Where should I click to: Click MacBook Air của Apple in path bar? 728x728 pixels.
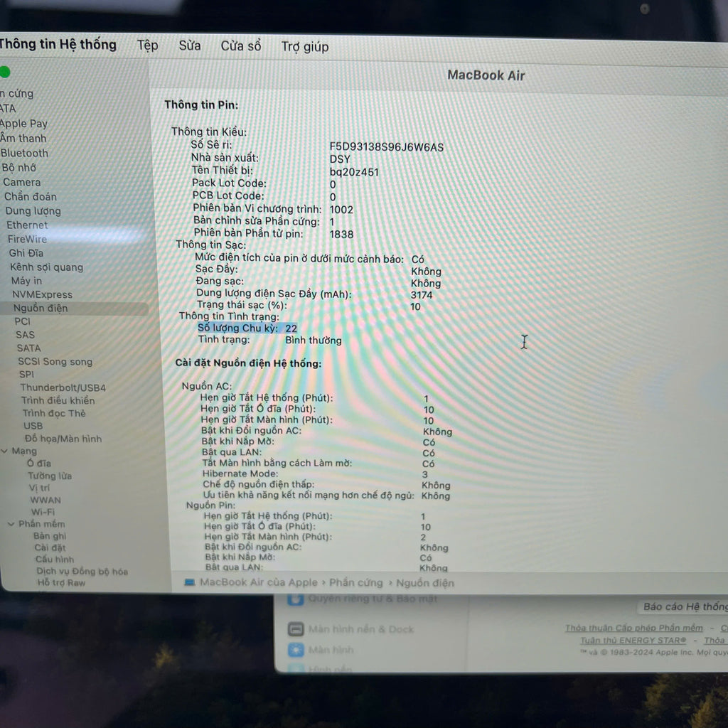(259, 582)
